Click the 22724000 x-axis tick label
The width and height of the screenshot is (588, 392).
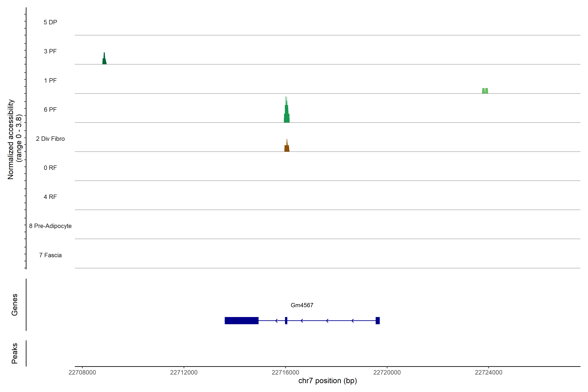coord(489,373)
